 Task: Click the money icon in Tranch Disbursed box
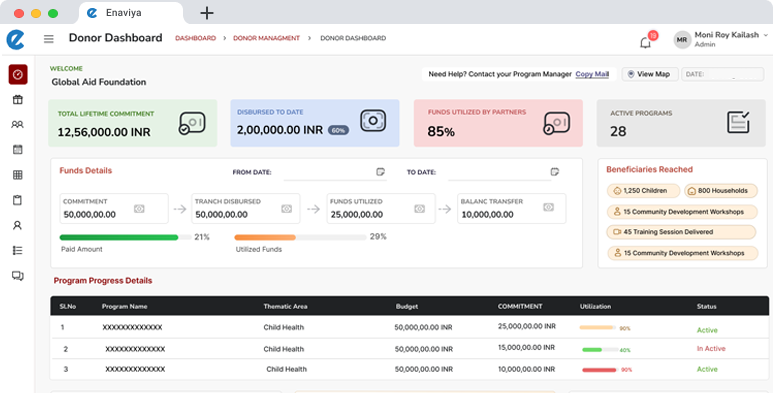(x=286, y=209)
